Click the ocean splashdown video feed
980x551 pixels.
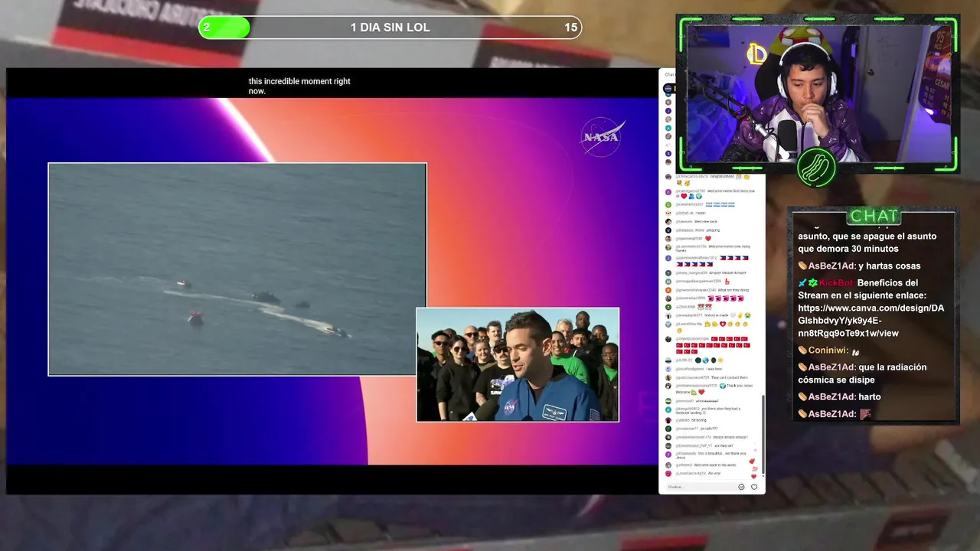click(237, 269)
